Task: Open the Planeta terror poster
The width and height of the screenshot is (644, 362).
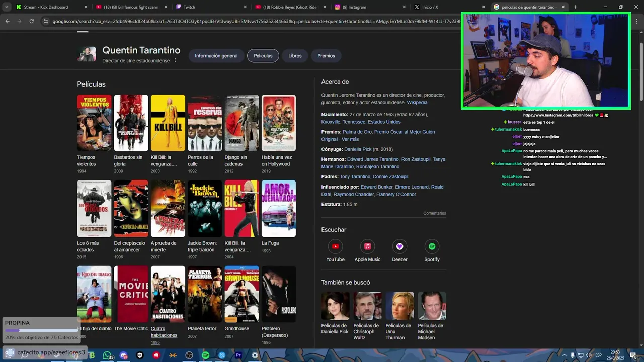Action: pos(205,294)
